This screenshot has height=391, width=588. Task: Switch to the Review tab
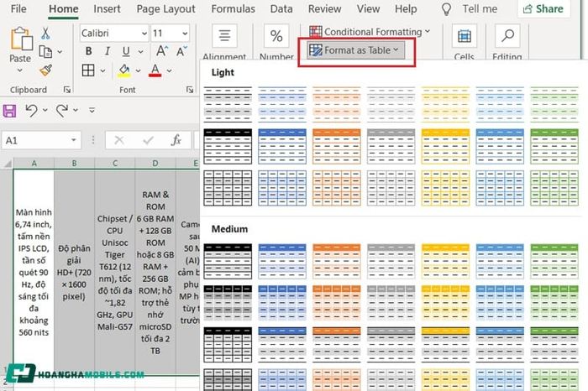(x=324, y=9)
